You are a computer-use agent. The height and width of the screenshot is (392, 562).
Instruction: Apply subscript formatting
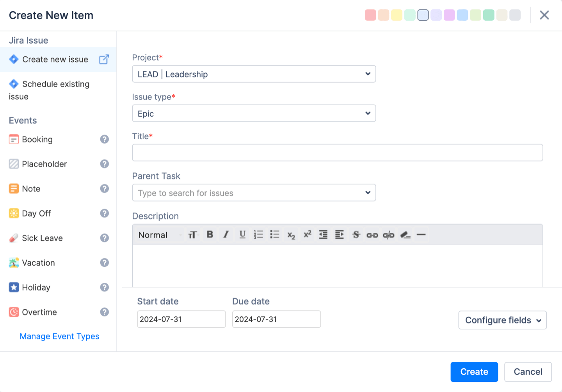pyautogui.click(x=291, y=235)
